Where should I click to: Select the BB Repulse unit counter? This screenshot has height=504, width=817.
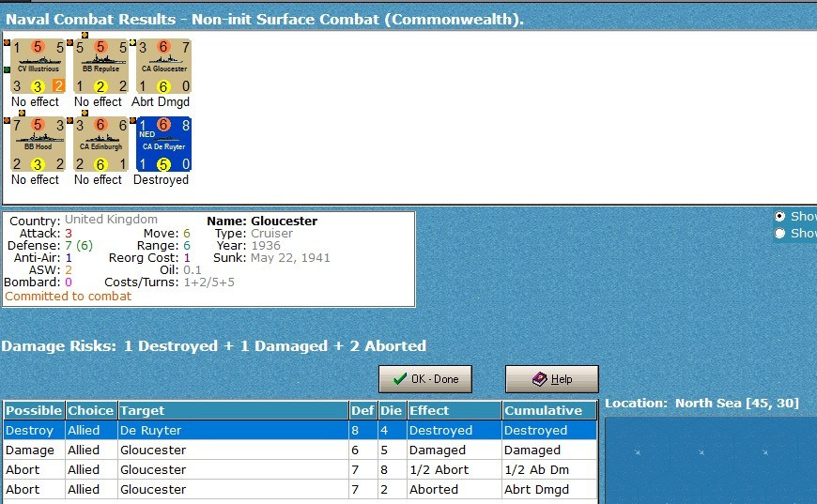click(100, 67)
